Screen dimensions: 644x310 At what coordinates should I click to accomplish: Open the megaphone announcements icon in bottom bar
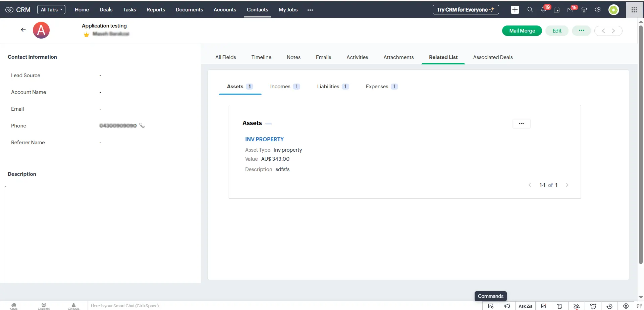tap(507, 306)
